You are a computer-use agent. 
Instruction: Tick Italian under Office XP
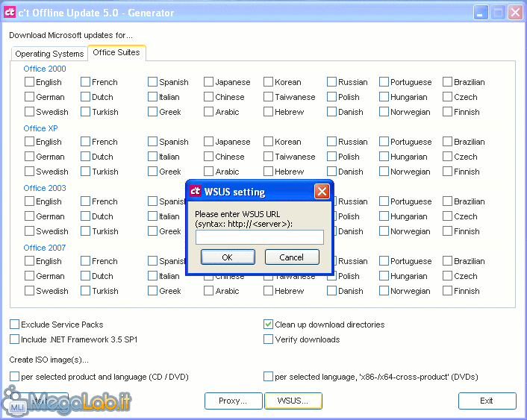pos(152,156)
